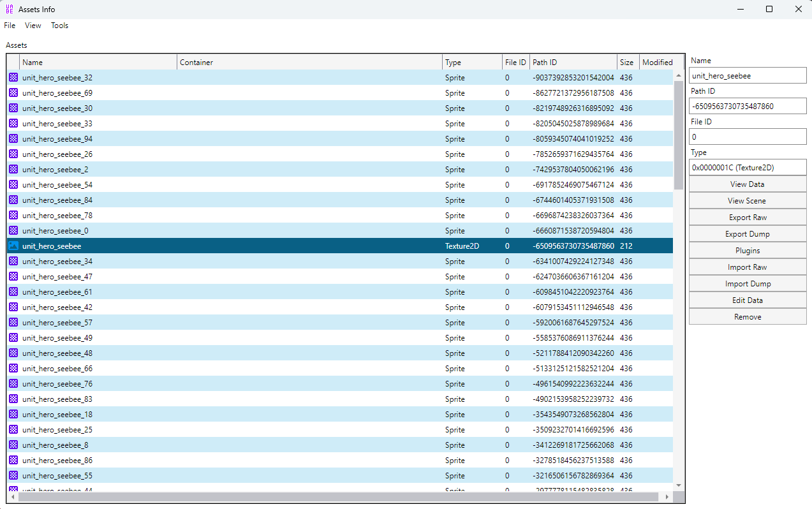Viewport: 812px width, 509px height.
Task: Sort assets by the Name column header
Action: [98, 63]
